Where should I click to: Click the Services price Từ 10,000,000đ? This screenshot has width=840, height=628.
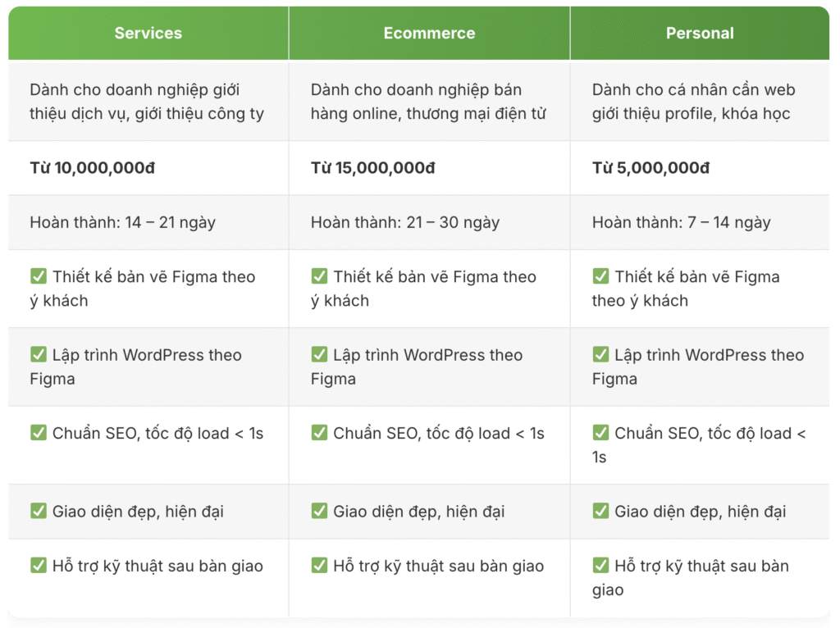(93, 168)
